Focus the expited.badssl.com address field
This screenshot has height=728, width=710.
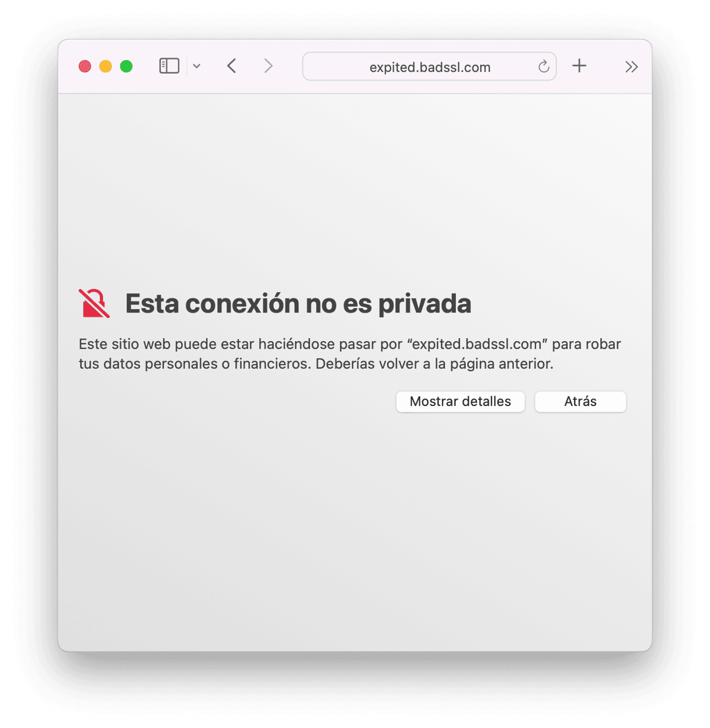point(429,67)
